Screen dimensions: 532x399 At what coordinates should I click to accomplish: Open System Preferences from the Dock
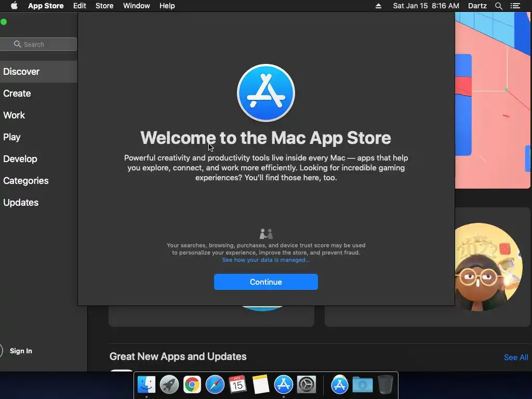307,385
